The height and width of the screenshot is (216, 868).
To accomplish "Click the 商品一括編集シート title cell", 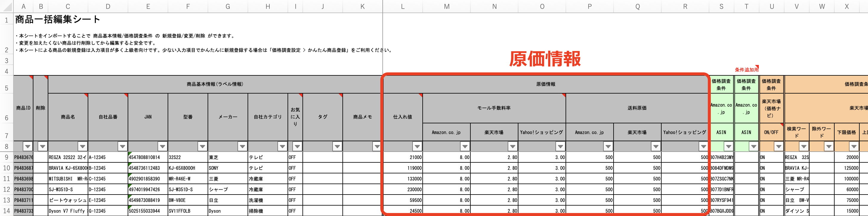I will [57, 19].
